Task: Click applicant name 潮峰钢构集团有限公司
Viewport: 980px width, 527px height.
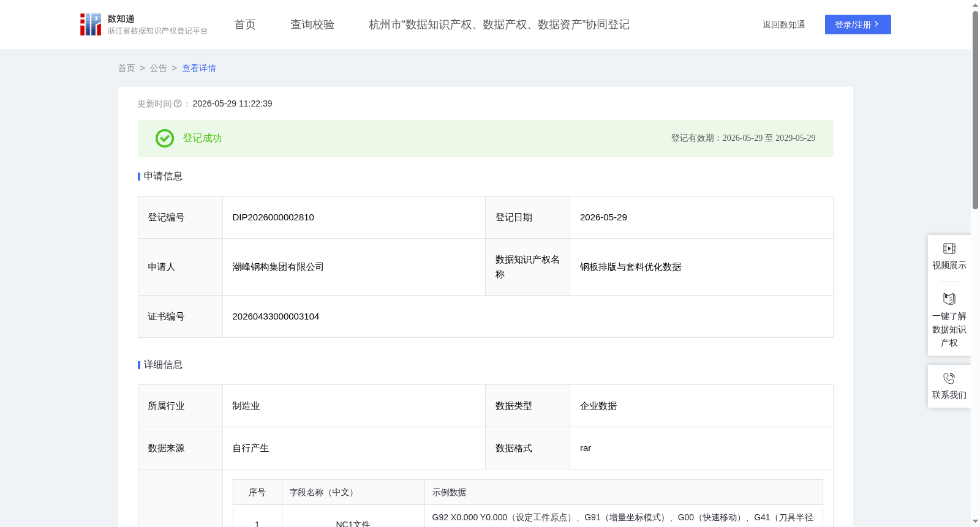Action: coord(278,267)
